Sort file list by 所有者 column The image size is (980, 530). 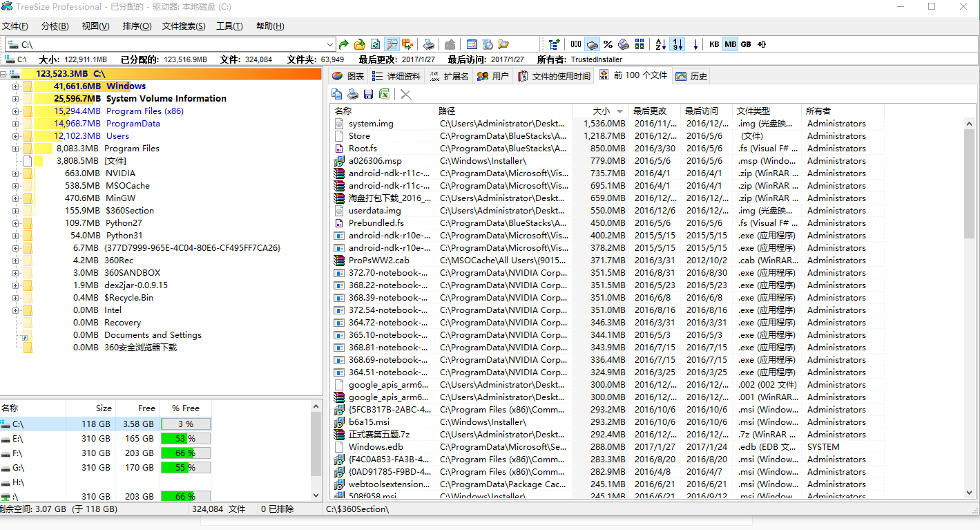pyautogui.click(x=843, y=111)
